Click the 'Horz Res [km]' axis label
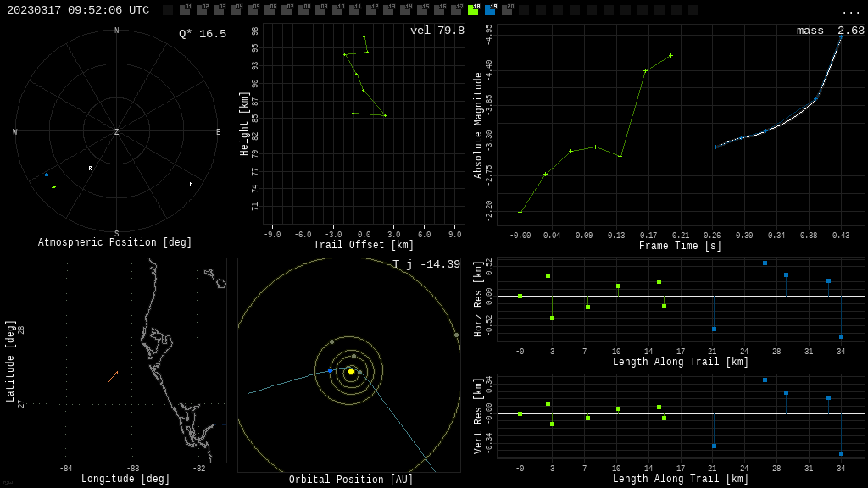Viewport: 868px width, 488px height. [x=478, y=299]
